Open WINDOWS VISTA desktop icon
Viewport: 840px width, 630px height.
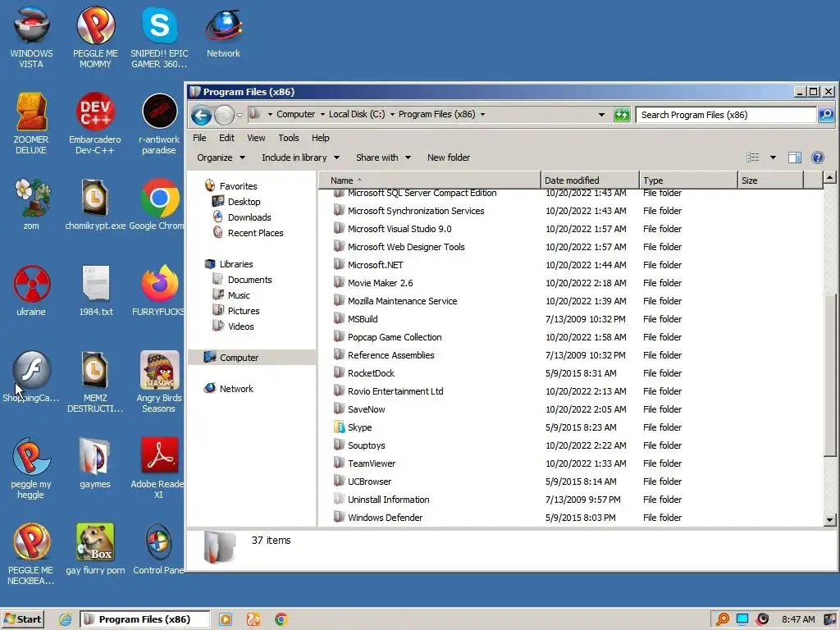click(x=32, y=38)
